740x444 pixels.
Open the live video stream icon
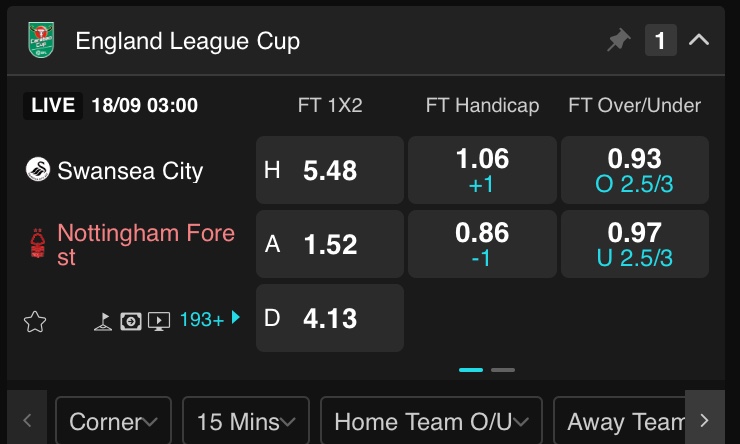[x=159, y=321]
